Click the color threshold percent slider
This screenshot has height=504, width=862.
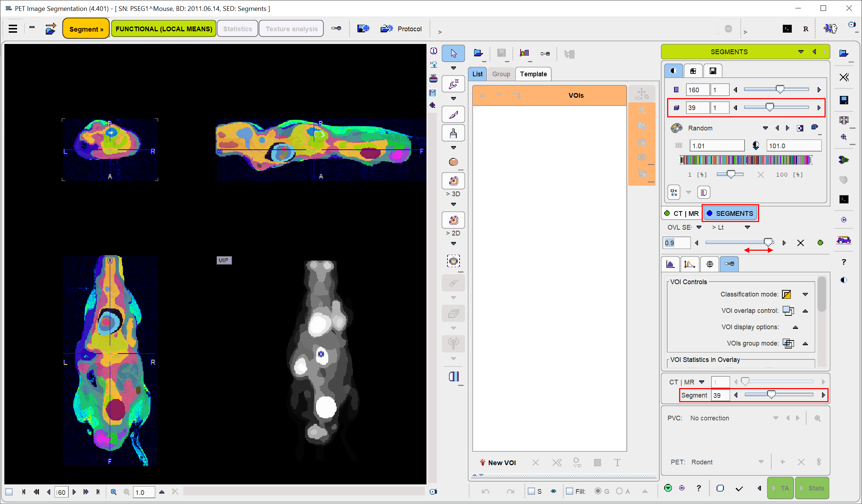point(730,174)
